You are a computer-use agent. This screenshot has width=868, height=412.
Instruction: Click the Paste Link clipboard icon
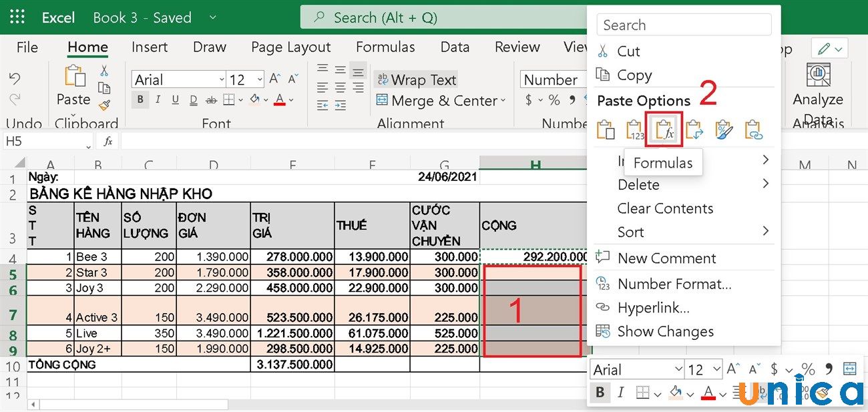[x=753, y=130]
